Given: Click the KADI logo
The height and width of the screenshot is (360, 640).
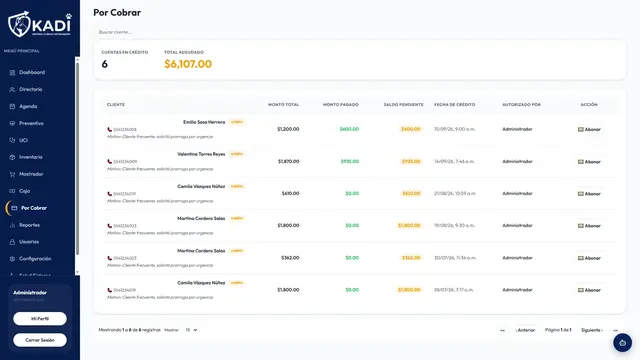Looking at the screenshot, I should point(40,24).
